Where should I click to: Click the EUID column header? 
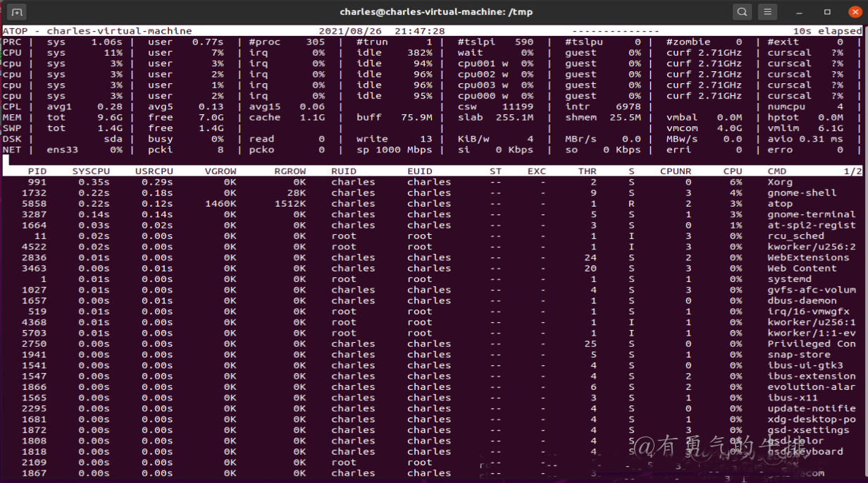click(420, 171)
